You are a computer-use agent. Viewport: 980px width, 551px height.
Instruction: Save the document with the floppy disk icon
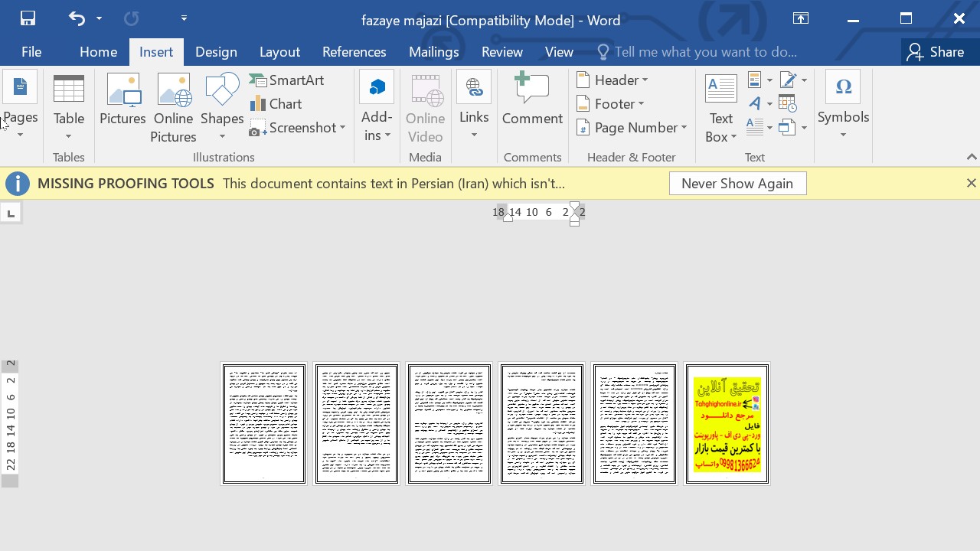tap(28, 18)
